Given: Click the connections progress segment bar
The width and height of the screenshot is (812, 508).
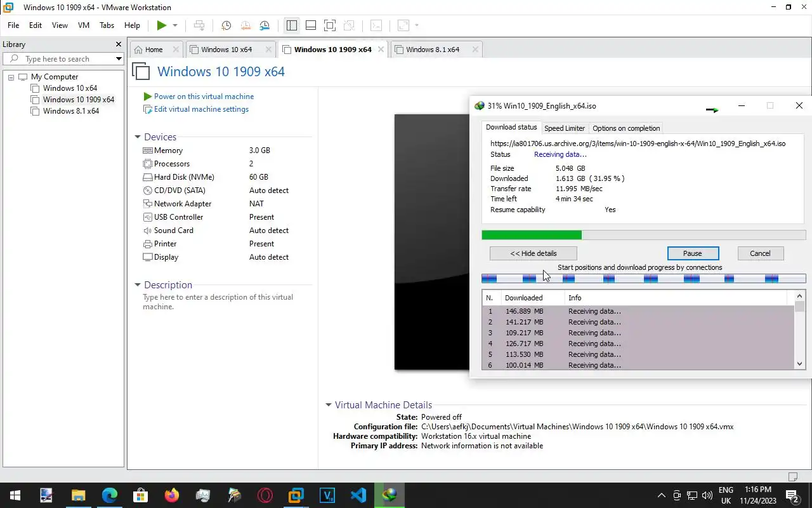Looking at the screenshot, I should click(644, 278).
